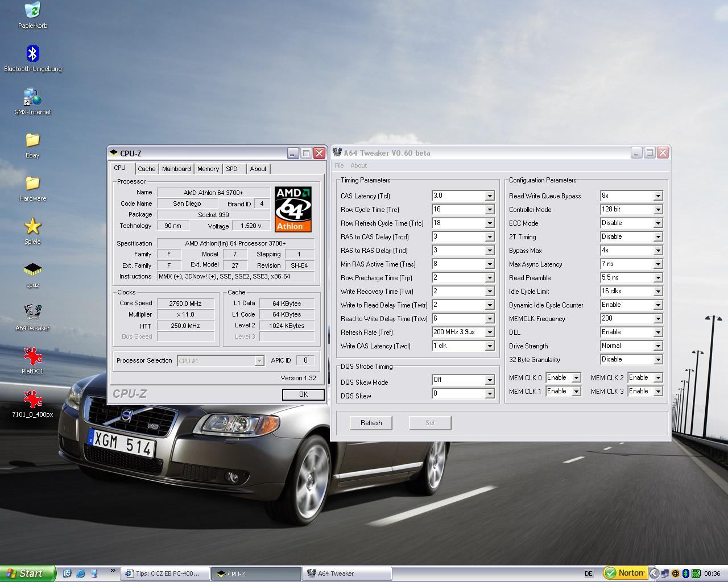This screenshot has height=582, width=728.
Task: Open the Ebay folder icon
Action: pos(32,140)
